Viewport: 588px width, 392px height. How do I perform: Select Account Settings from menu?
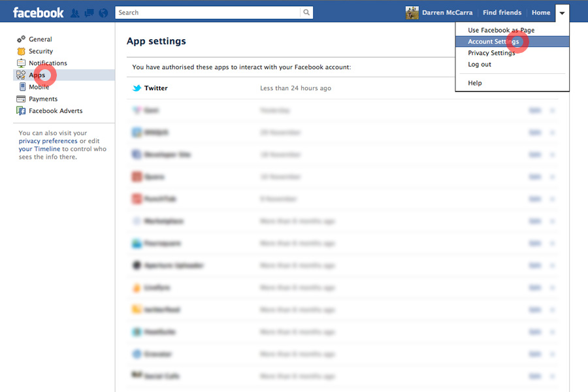(x=493, y=42)
